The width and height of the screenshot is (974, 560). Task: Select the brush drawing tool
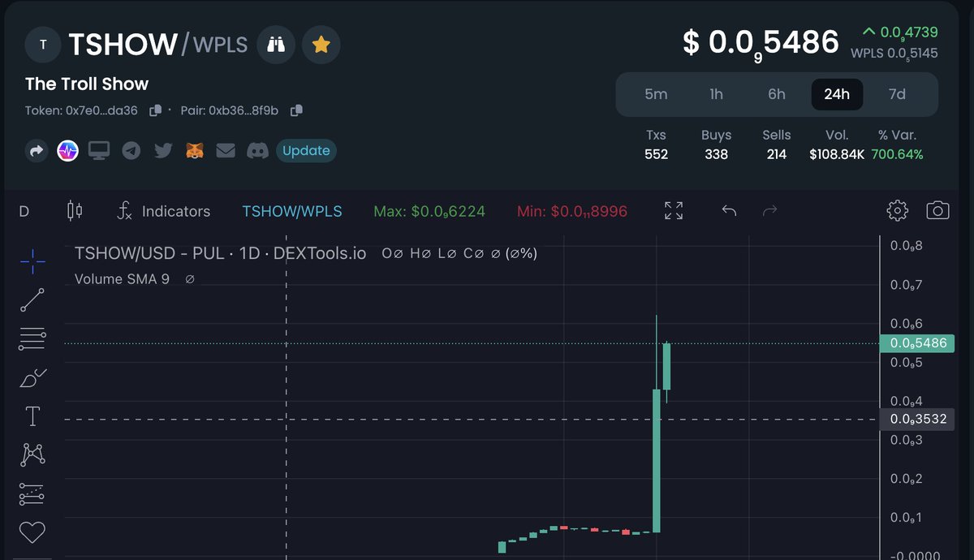(32, 378)
